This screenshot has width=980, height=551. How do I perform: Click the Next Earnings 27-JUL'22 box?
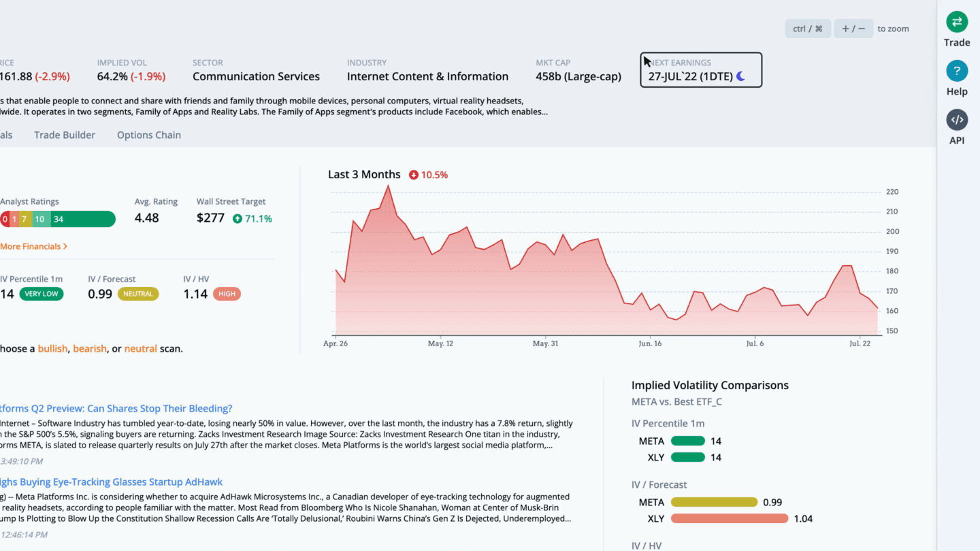click(701, 70)
